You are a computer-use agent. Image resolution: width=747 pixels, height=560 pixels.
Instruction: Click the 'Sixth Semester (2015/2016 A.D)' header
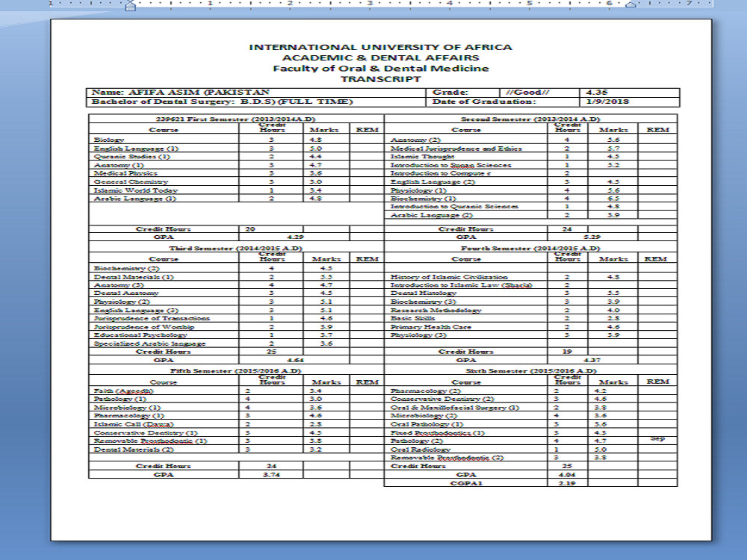coord(530,370)
